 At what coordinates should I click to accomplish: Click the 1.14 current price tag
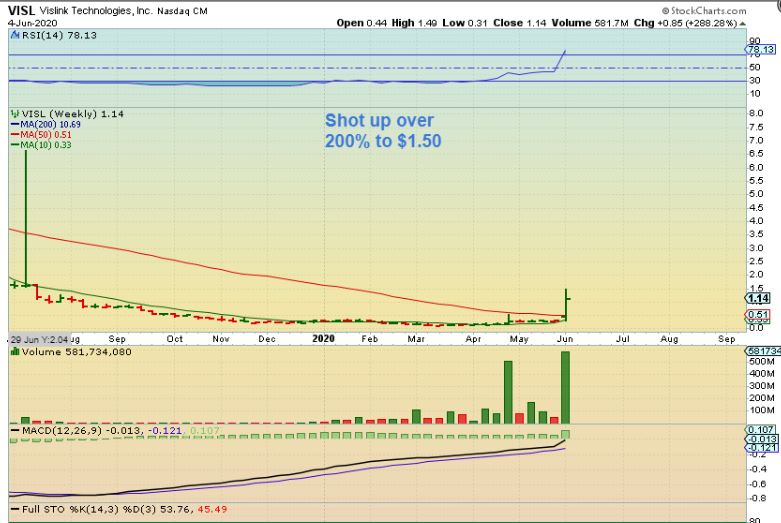(x=757, y=298)
